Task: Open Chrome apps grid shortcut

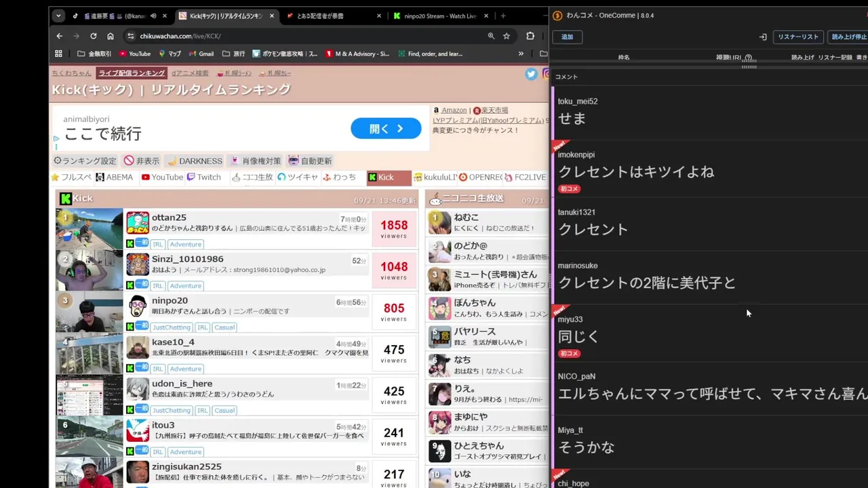Action: coord(58,54)
